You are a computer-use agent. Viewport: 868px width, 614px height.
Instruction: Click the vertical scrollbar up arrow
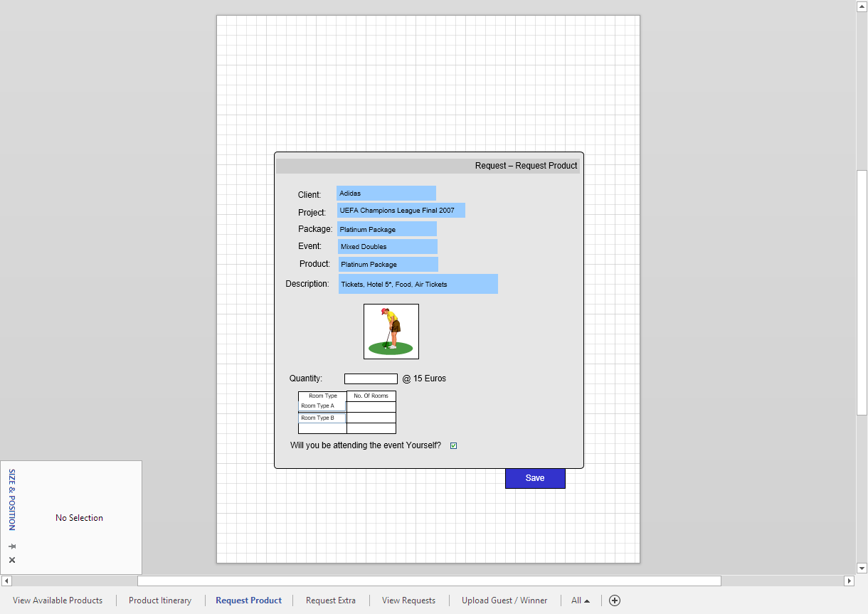coord(862,6)
